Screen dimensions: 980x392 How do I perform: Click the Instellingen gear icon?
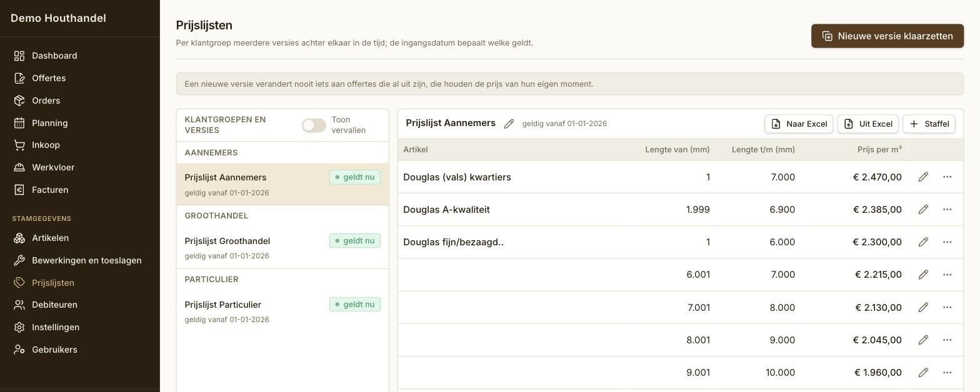coord(19,327)
